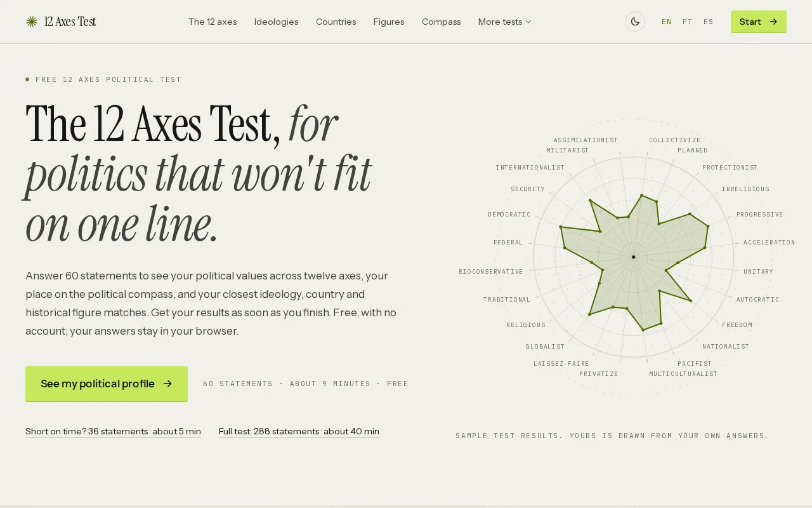Image resolution: width=812 pixels, height=508 pixels.
Task: Click the TRADITIONAL axis label
Action: pyautogui.click(x=507, y=300)
